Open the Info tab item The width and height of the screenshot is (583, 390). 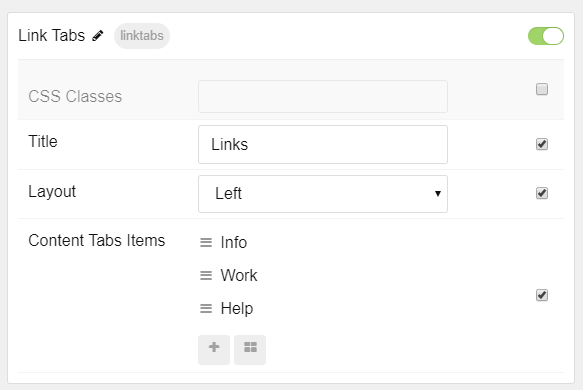click(233, 242)
